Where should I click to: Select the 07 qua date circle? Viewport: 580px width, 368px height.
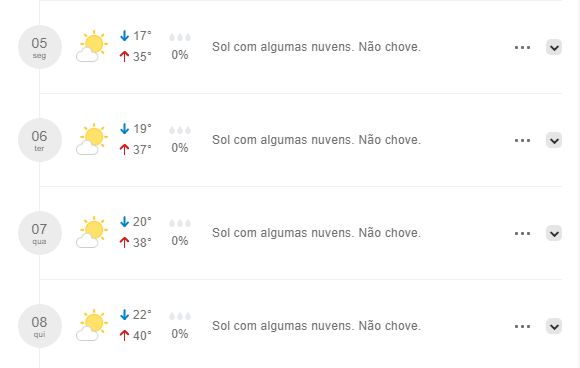40,233
